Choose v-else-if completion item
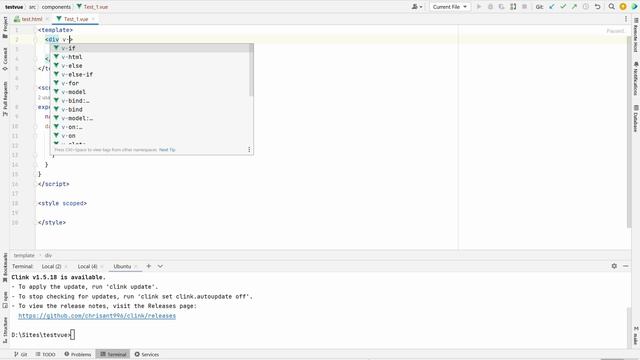The image size is (640, 360). pos(151,74)
